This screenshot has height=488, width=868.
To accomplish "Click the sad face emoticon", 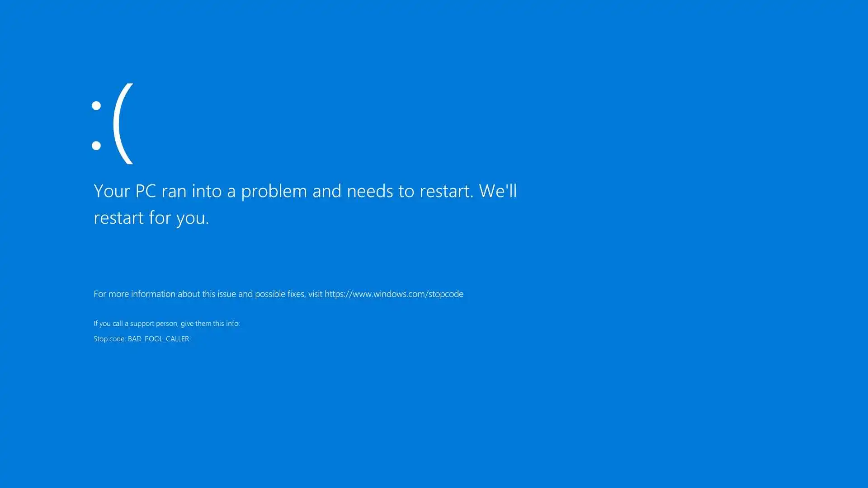I will click(113, 123).
